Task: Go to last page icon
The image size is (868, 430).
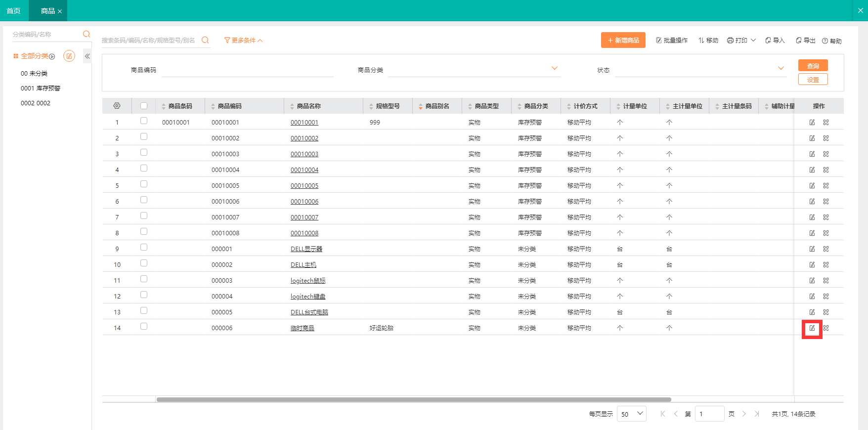Action: pos(757,414)
